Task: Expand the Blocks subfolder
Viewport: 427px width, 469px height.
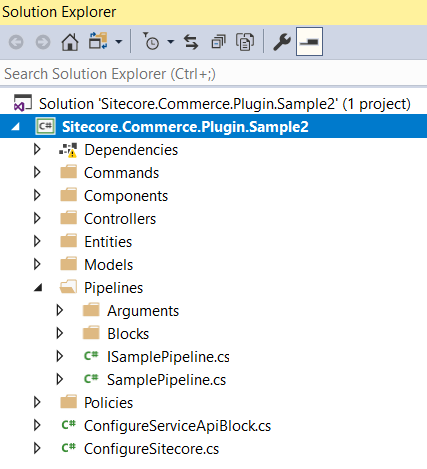Action: point(60,333)
